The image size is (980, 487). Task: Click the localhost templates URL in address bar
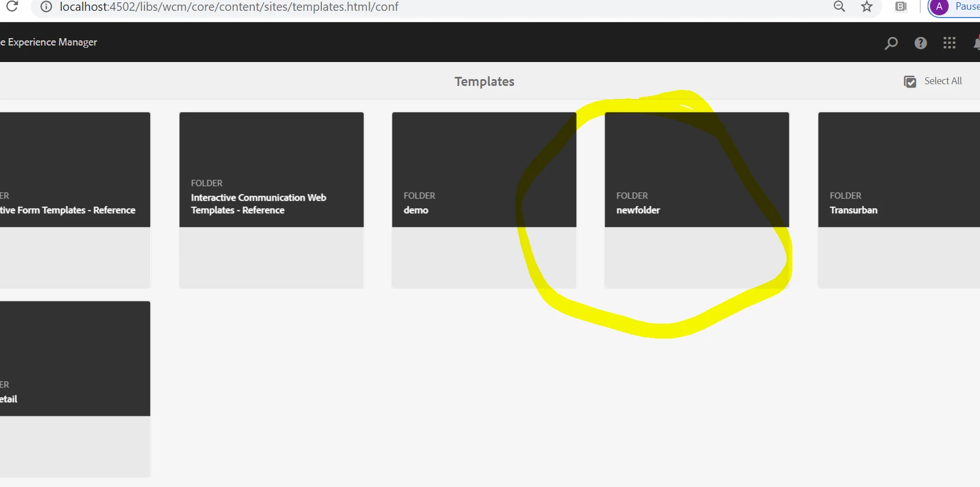point(229,7)
